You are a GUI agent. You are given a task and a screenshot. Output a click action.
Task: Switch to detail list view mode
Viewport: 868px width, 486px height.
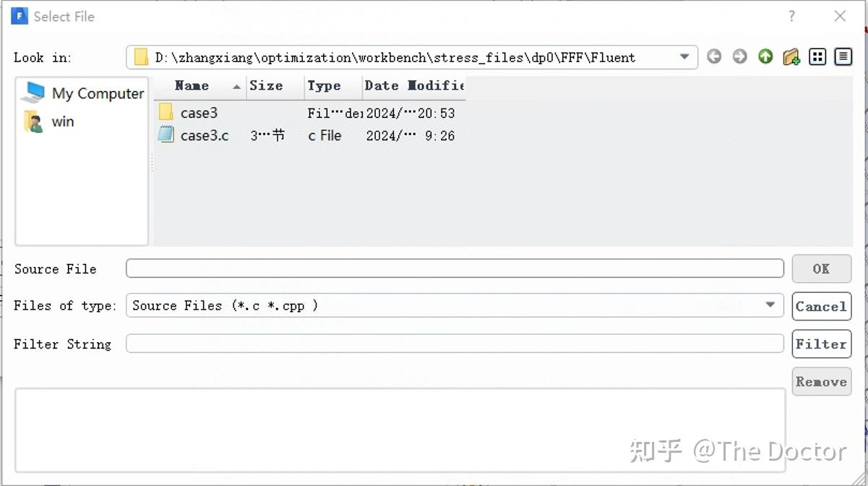pyautogui.click(x=843, y=56)
